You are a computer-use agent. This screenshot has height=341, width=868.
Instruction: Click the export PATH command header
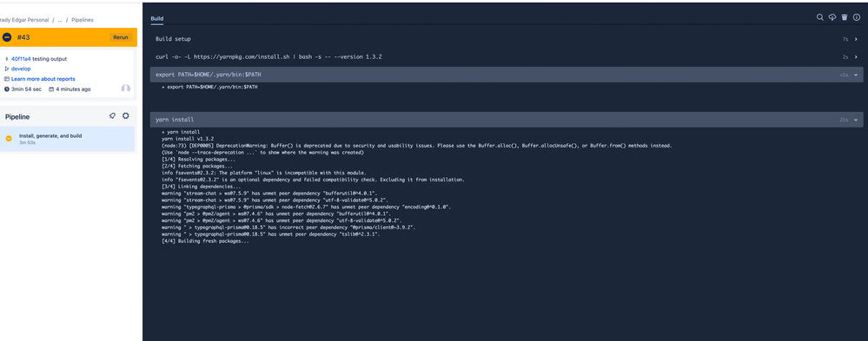pyautogui.click(x=507, y=75)
